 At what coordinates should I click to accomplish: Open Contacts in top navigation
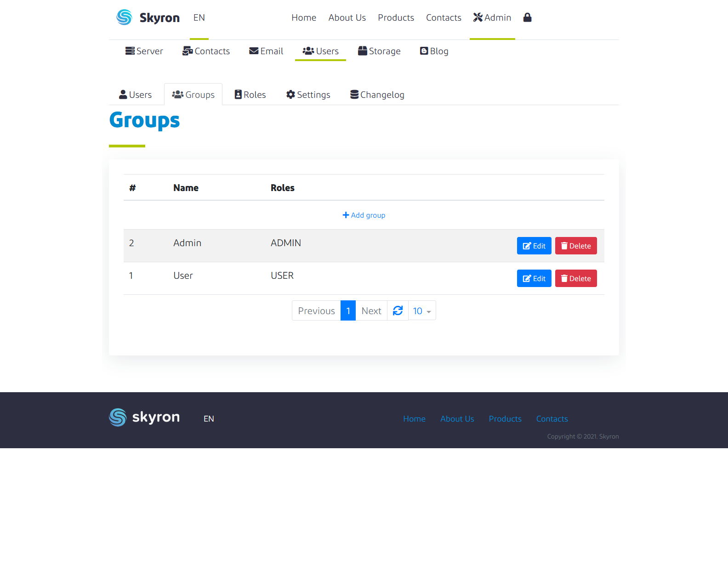click(x=444, y=17)
